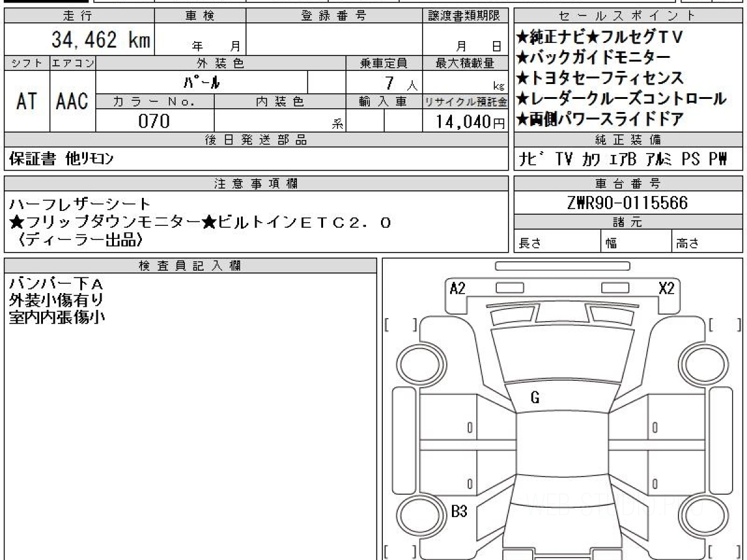This screenshot has width=747, height=560.
Task: Click the 注意事項欄 header
Action: pyautogui.click(x=256, y=184)
